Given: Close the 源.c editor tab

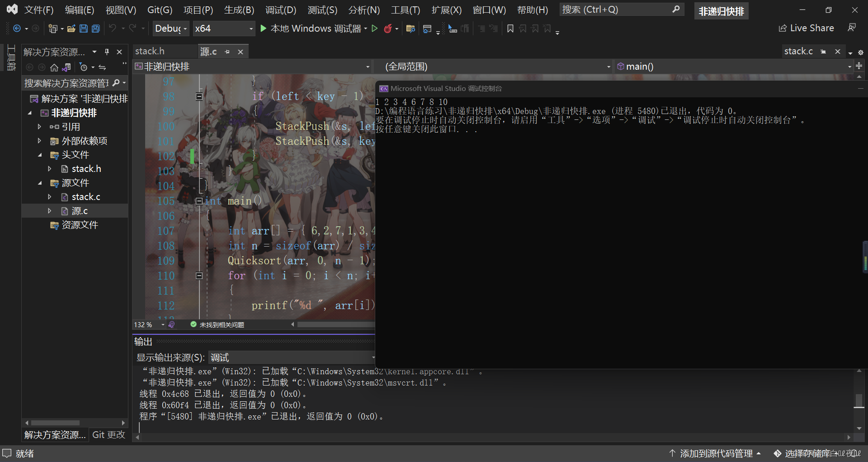Looking at the screenshot, I should [x=241, y=52].
